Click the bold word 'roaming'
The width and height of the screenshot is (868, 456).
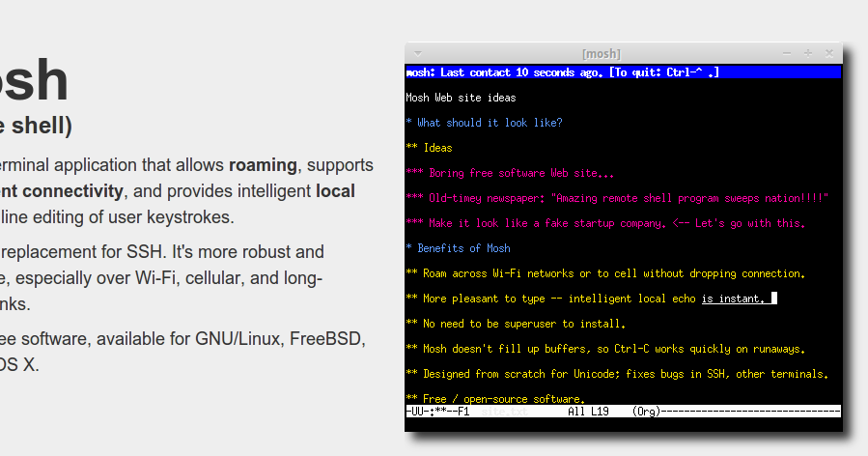[x=263, y=165]
